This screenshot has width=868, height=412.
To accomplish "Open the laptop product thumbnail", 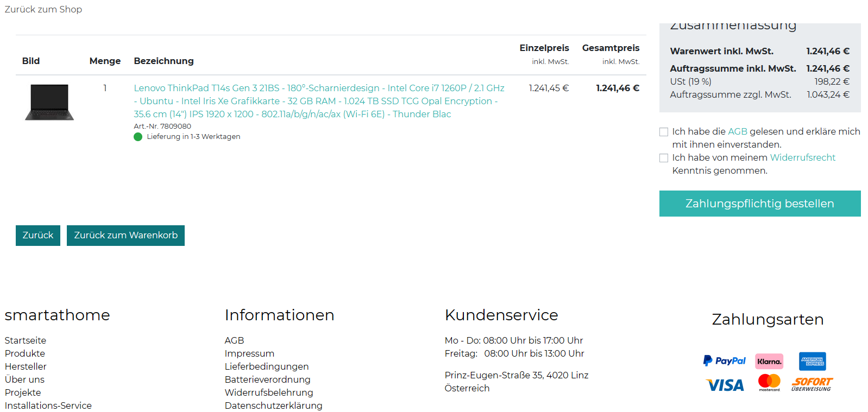I will tap(49, 102).
